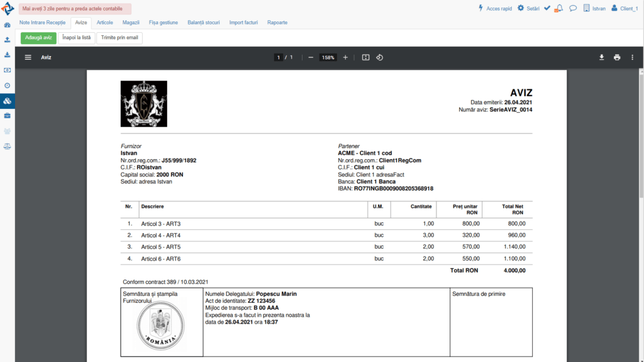Open the Client_1 user profile
644x362 pixels.
coord(625,8)
